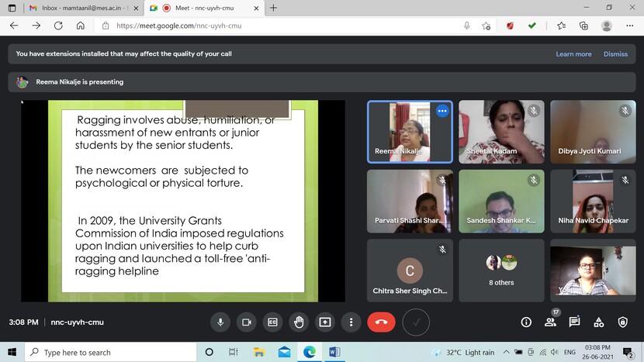Raise your hand in the meeting

pyautogui.click(x=299, y=322)
